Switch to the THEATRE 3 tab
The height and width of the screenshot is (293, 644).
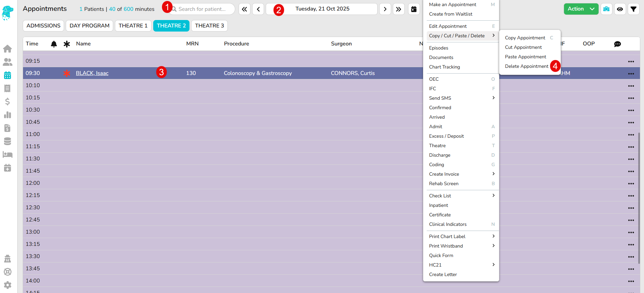(209, 26)
